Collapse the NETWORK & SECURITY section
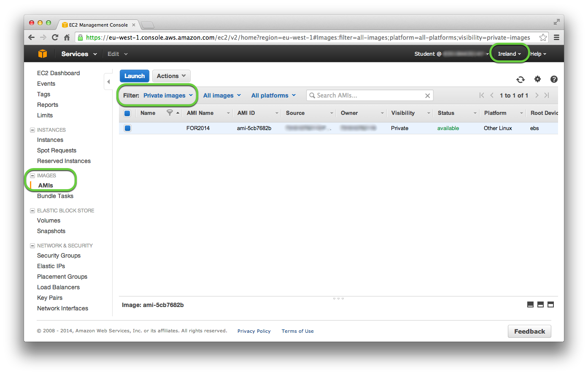 (32, 246)
